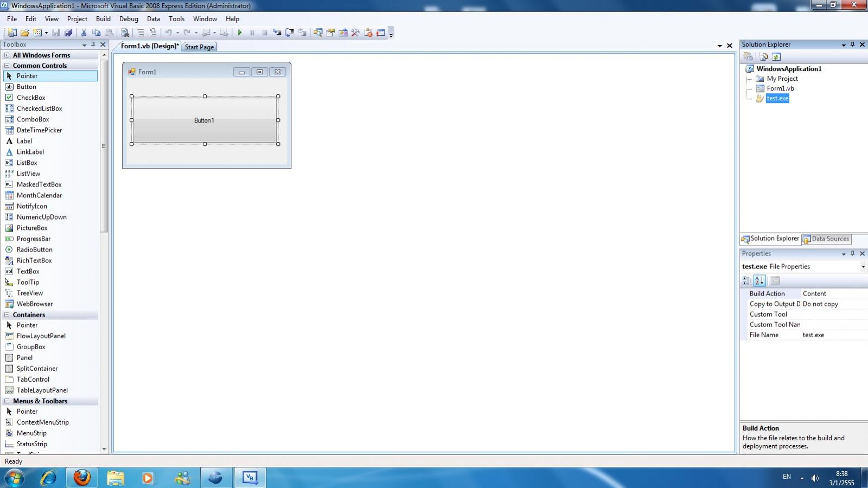Viewport: 868px width, 488px height.
Task: Toggle auto-hide pin on Solution Explorer
Action: pos(853,44)
